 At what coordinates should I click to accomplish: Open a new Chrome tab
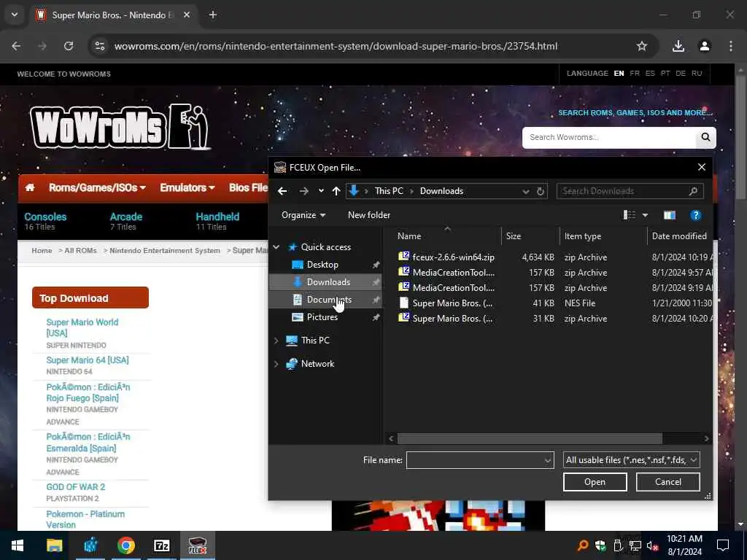(213, 15)
